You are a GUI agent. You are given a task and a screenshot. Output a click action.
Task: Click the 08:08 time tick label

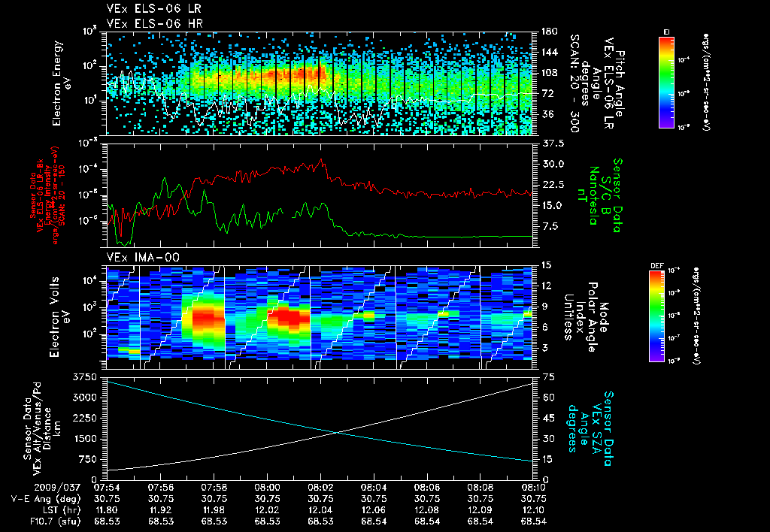[x=480, y=488]
